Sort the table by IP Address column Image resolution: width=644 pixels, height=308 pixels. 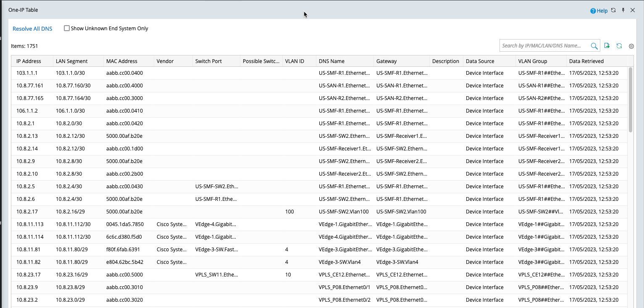click(29, 61)
